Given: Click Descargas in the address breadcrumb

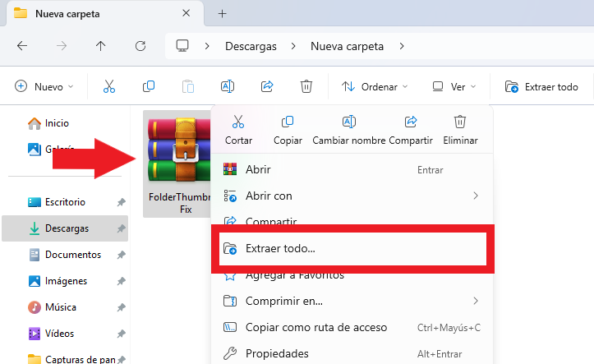Looking at the screenshot, I should coord(251,46).
